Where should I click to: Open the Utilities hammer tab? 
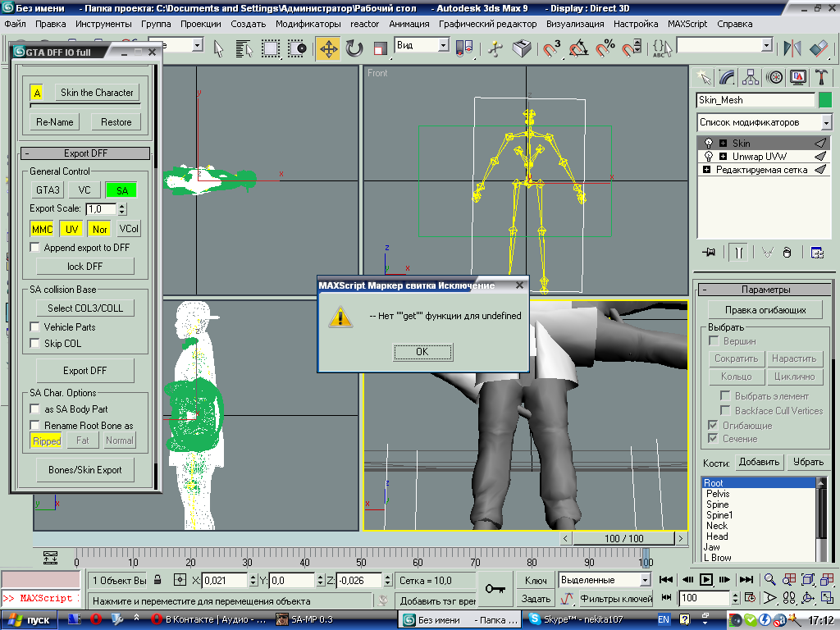(x=821, y=77)
